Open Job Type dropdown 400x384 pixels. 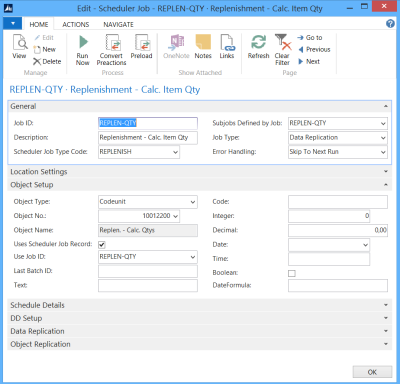[383, 138]
